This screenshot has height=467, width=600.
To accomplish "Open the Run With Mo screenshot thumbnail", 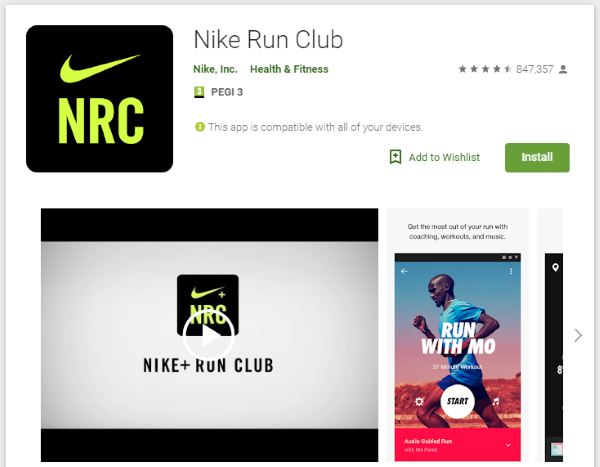I will (458, 335).
